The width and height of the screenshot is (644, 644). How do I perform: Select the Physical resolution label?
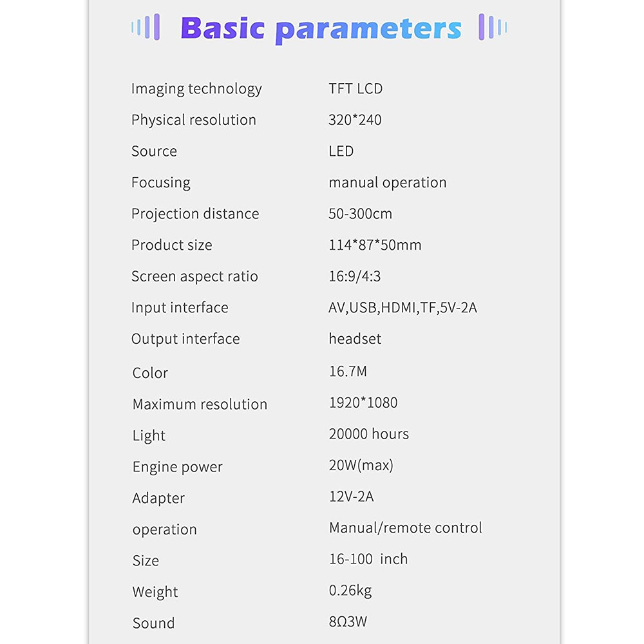coord(193,120)
